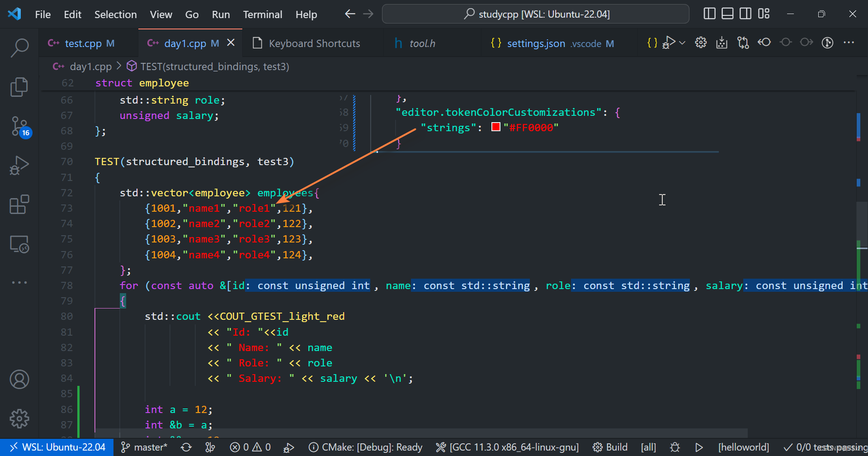Open the Edit menu
Image resolution: width=868 pixels, height=456 pixels.
(72, 14)
